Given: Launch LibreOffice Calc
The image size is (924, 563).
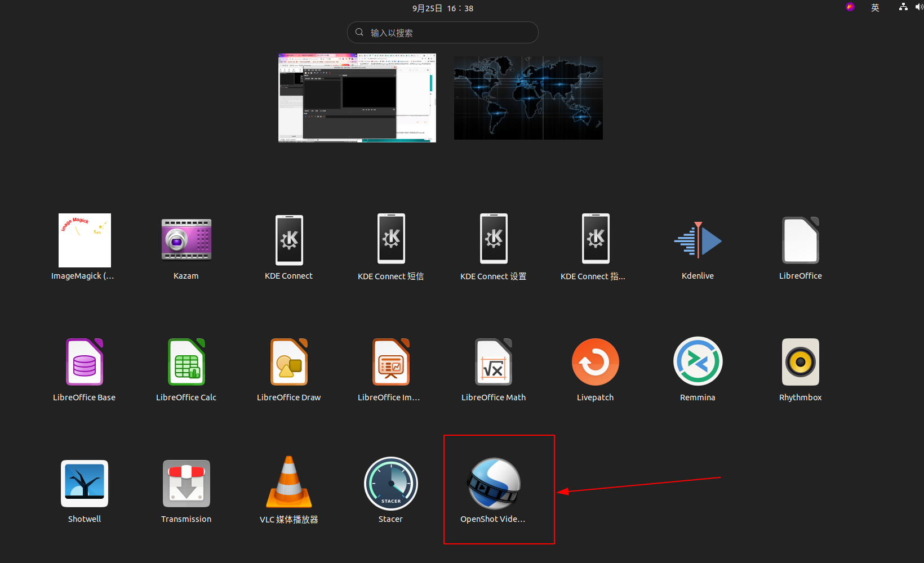Looking at the screenshot, I should [x=186, y=362].
